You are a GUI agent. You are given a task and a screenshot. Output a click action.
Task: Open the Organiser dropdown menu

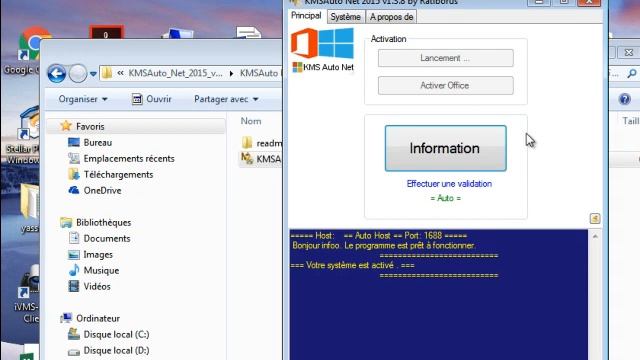[83, 99]
